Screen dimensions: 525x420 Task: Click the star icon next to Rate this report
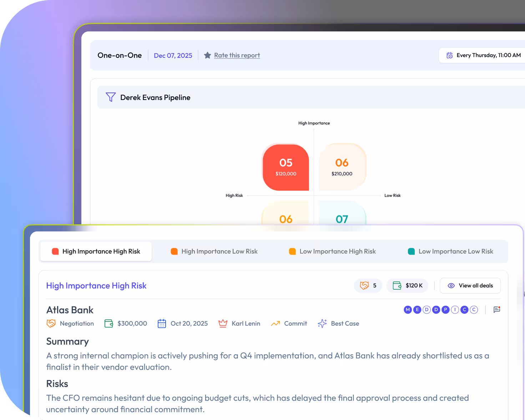click(x=208, y=55)
